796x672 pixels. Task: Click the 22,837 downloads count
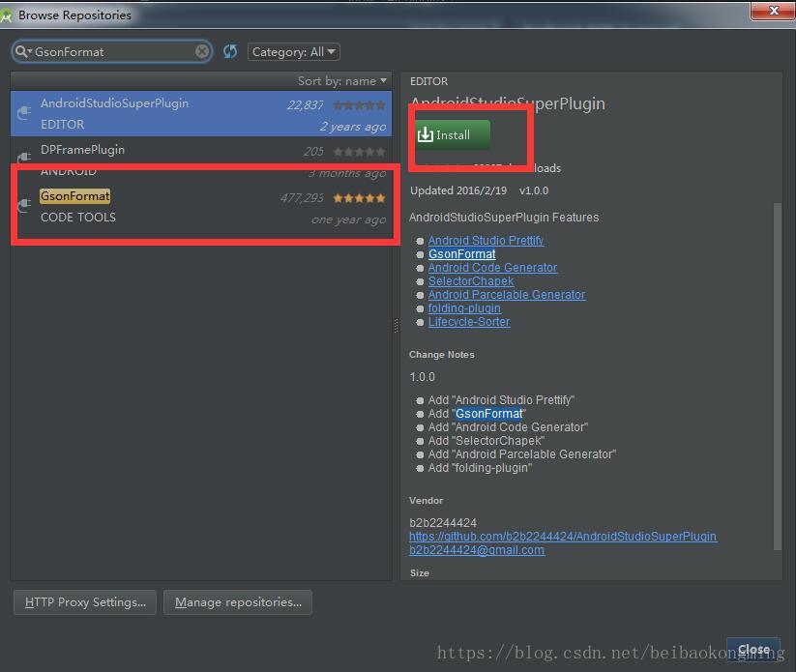(x=305, y=105)
